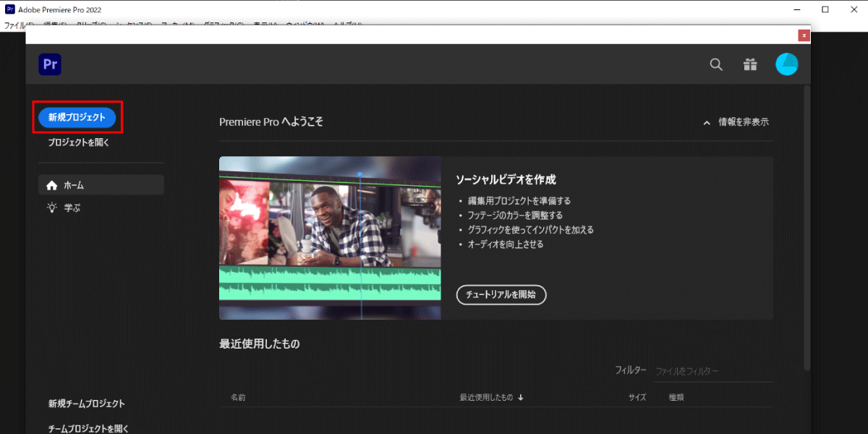The image size is (868, 434).
Task: Close the home dialog with red x
Action: (804, 35)
